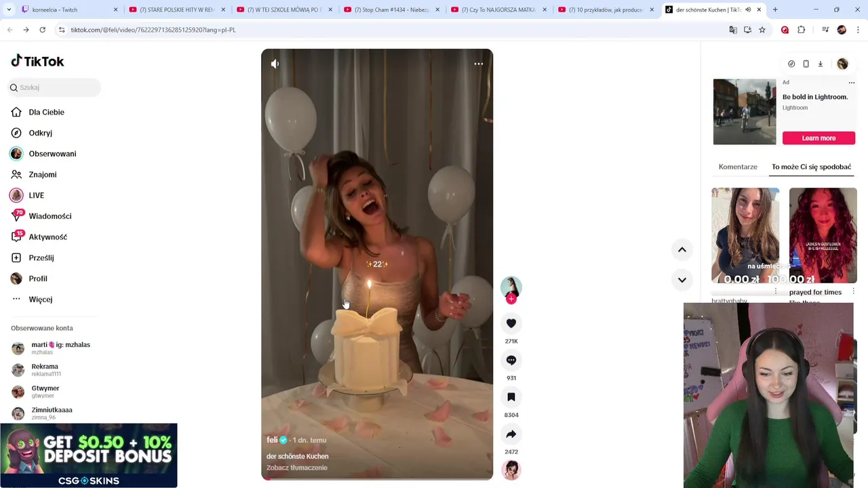The height and width of the screenshot is (488, 868).
Task: Go to the TikTok logo home
Action: tap(37, 61)
